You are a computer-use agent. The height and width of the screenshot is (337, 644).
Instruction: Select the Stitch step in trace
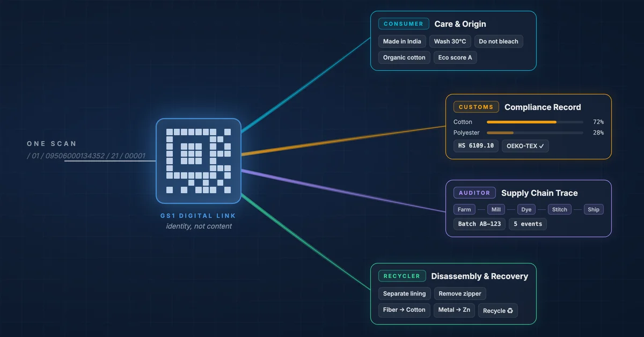[560, 209]
